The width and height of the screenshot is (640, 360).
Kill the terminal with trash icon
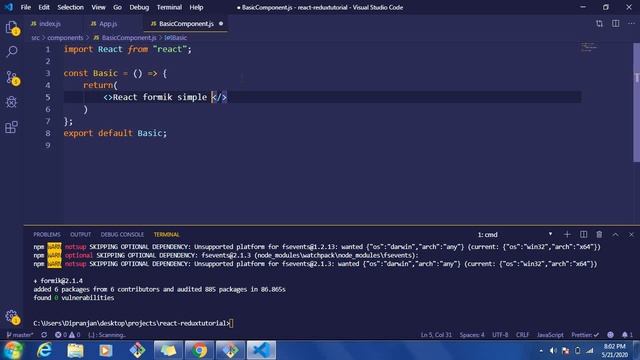pyautogui.click(x=599, y=234)
